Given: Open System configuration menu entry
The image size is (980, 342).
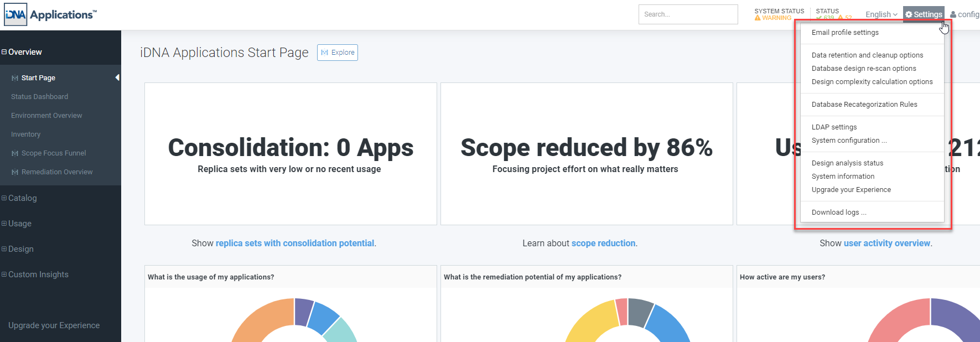Looking at the screenshot, I should click(849, 141).
